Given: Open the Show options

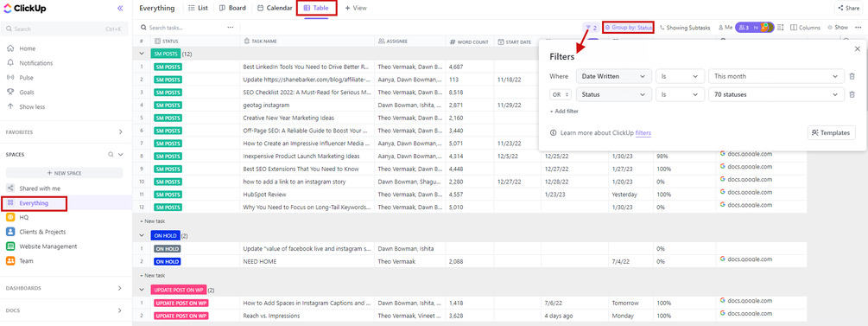Looking at the screenshot, I should tap(838, 27).
